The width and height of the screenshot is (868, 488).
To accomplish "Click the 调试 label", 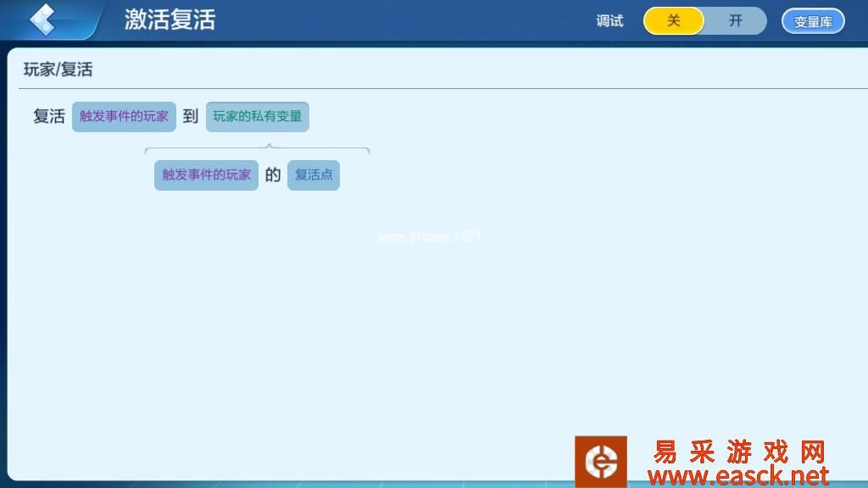I will (x=609, y=21).
